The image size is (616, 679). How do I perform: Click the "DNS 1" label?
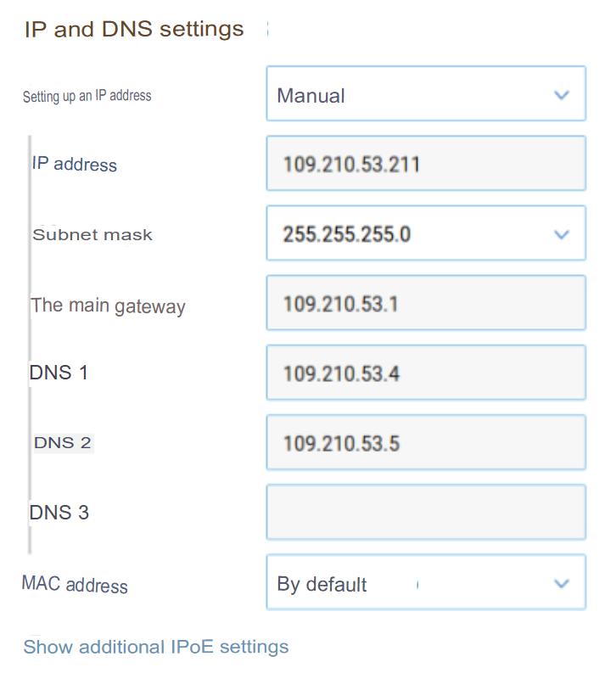point(59,373)
